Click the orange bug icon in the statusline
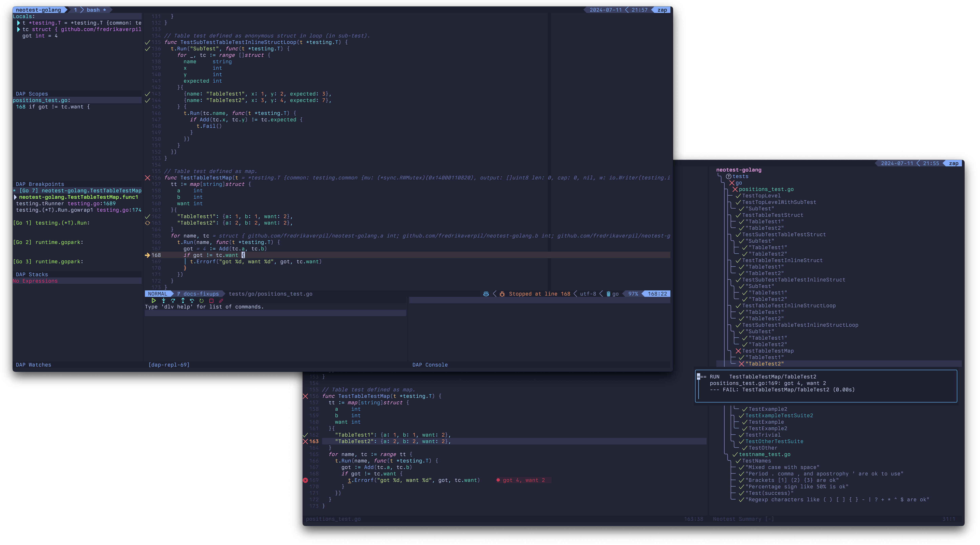Image resolution: width=980 pixels, height=545 pixels. pos(502,294)
